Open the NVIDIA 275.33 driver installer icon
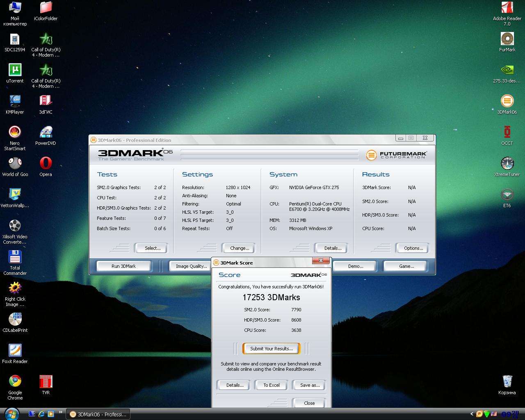 [x=507, y=73]
